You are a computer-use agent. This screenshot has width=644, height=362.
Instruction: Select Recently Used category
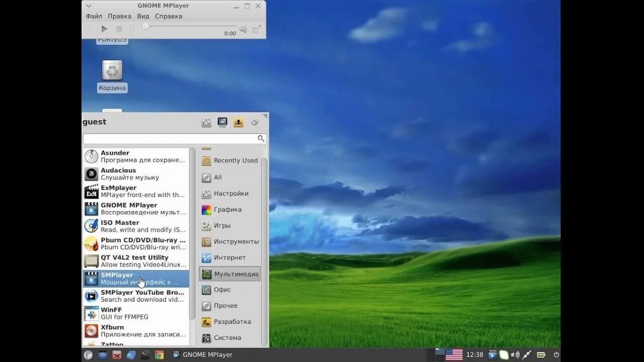(x=230, y=161)
